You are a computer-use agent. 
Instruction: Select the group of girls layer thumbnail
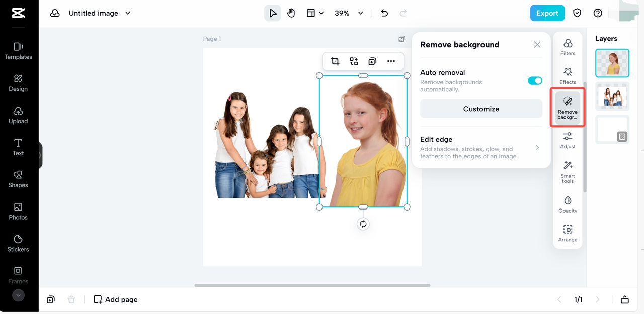[612, 95]
